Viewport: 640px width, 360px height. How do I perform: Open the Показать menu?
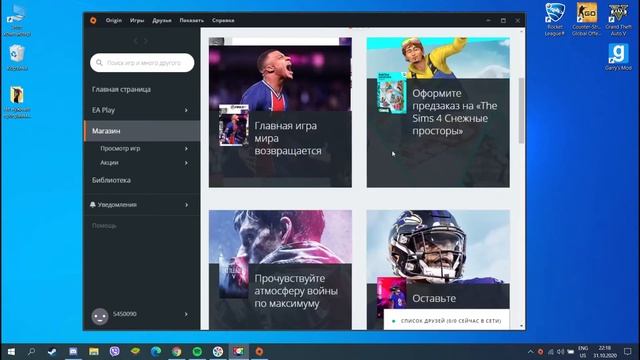pos(191,20)
